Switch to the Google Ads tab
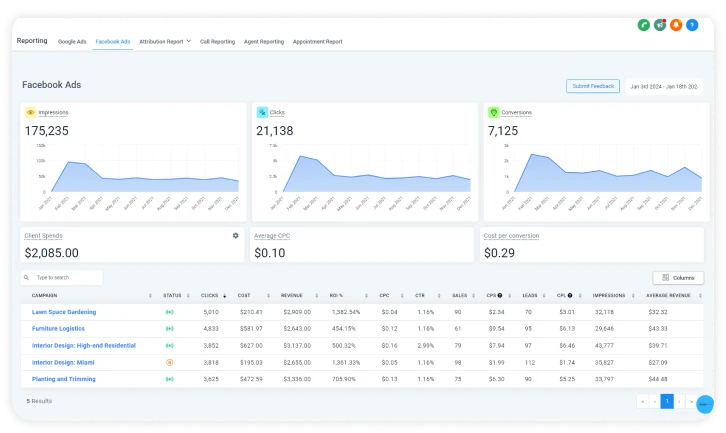This screenshot has width=726, height=433. click(x=72, y=41)
